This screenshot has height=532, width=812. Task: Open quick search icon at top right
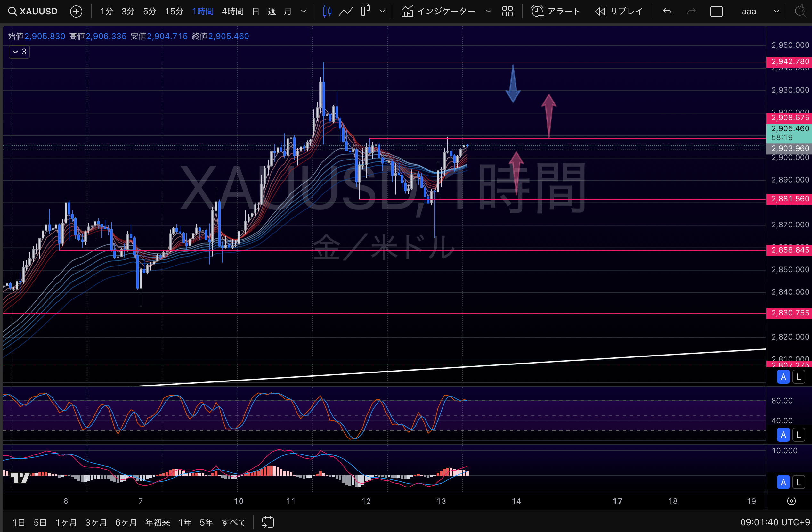pos(800,11)
